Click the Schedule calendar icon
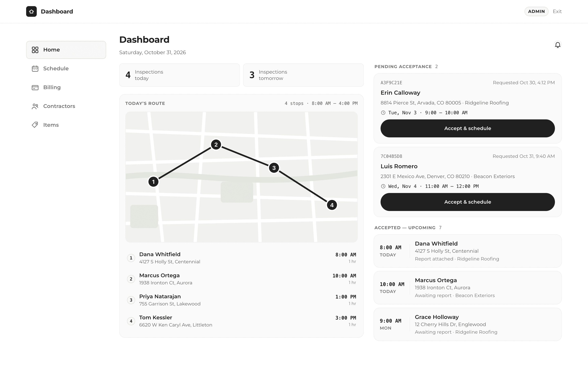This screenshot has width=588, height=368. coord(35,69)
